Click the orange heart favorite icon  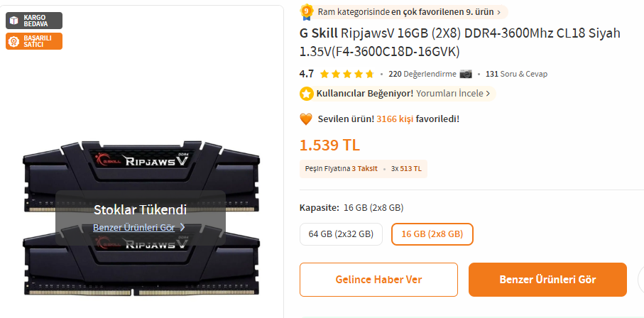point(306,119)
